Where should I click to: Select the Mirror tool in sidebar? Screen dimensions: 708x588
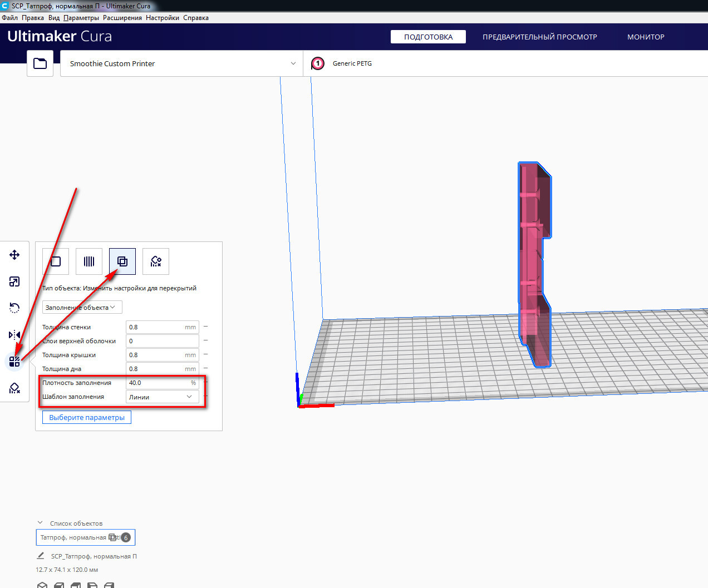point(14,335)
